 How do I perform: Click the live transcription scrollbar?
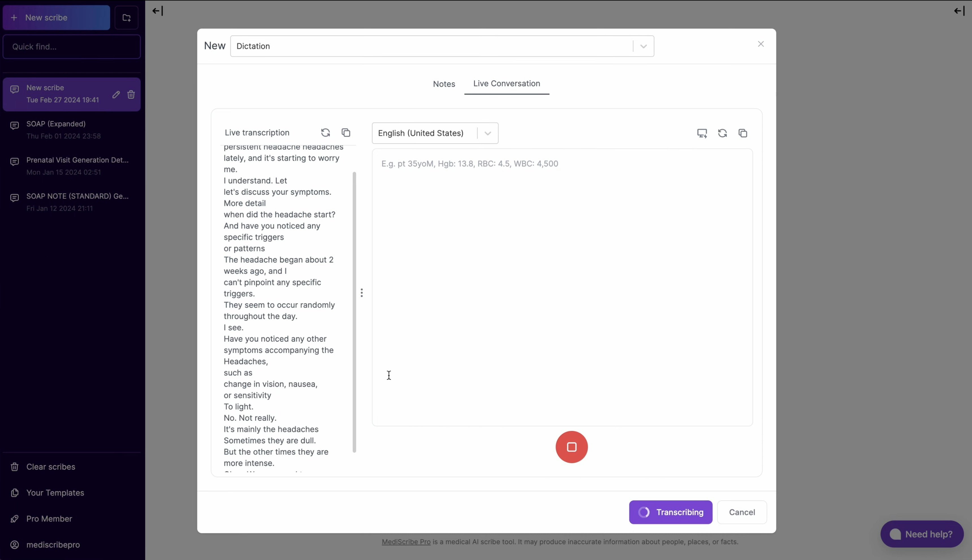pos(354,312)
